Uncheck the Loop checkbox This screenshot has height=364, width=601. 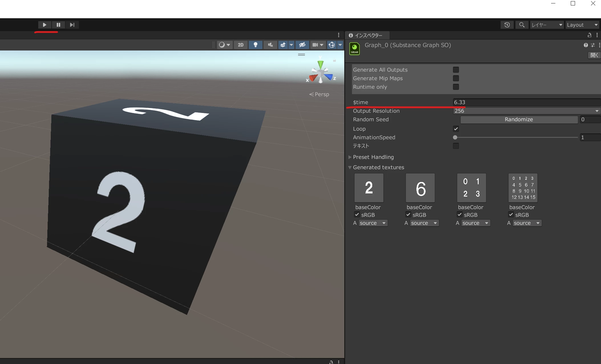pyautogui.click(x=456, y=129)
